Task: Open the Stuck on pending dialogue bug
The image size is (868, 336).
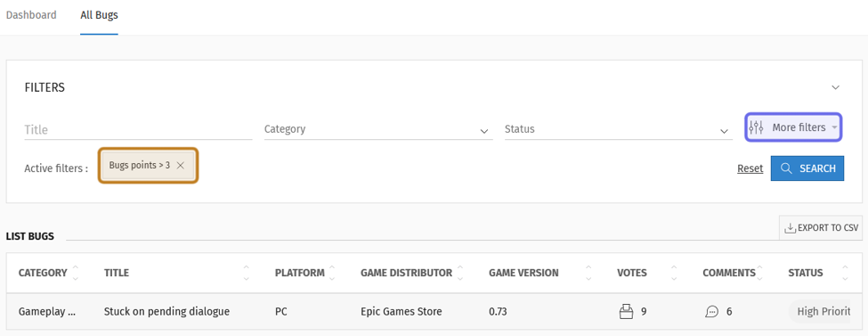Action: (x=166, y=312)
